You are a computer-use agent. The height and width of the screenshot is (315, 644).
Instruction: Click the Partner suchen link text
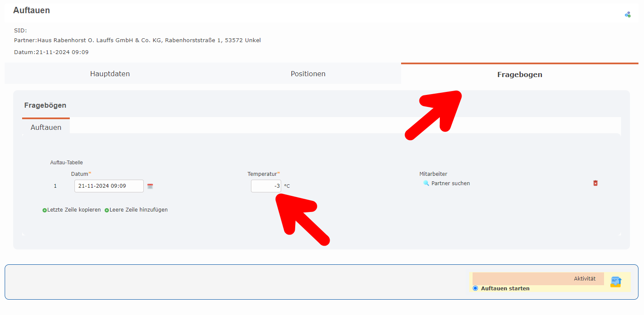[x=450, y=183]
